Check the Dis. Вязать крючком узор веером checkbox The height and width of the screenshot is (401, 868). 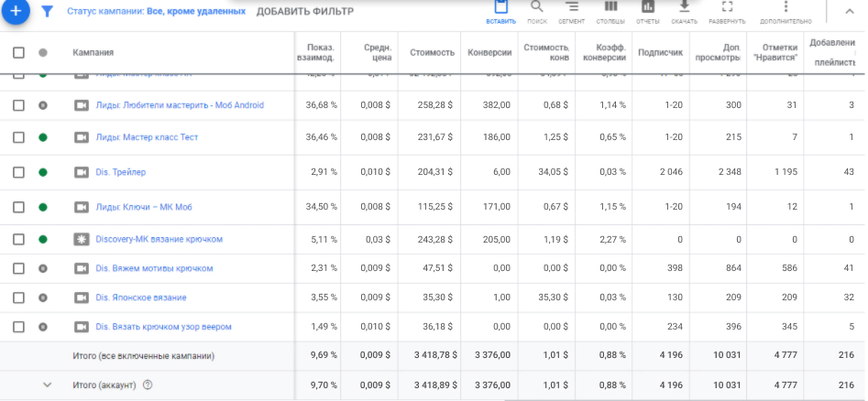point(18,327)
